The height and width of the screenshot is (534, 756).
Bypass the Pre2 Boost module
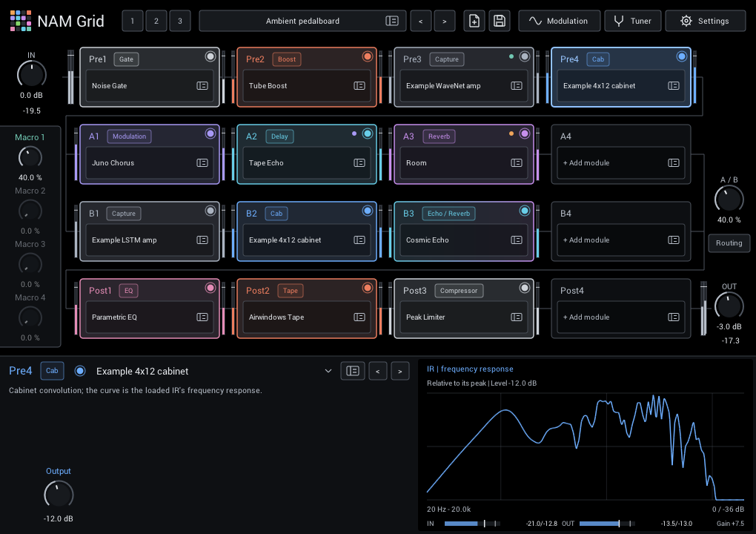pyautogui.click(x=368, y=56)
